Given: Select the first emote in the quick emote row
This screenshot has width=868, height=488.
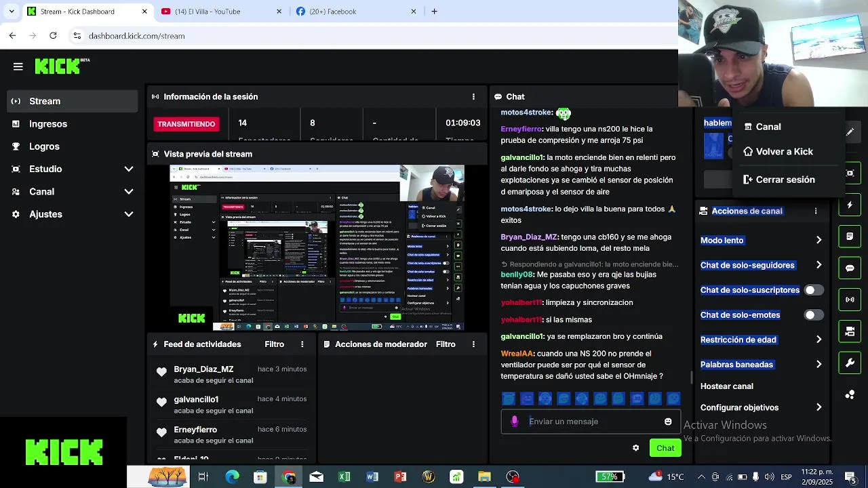Looking at the screenshot, I should [509, 399].
